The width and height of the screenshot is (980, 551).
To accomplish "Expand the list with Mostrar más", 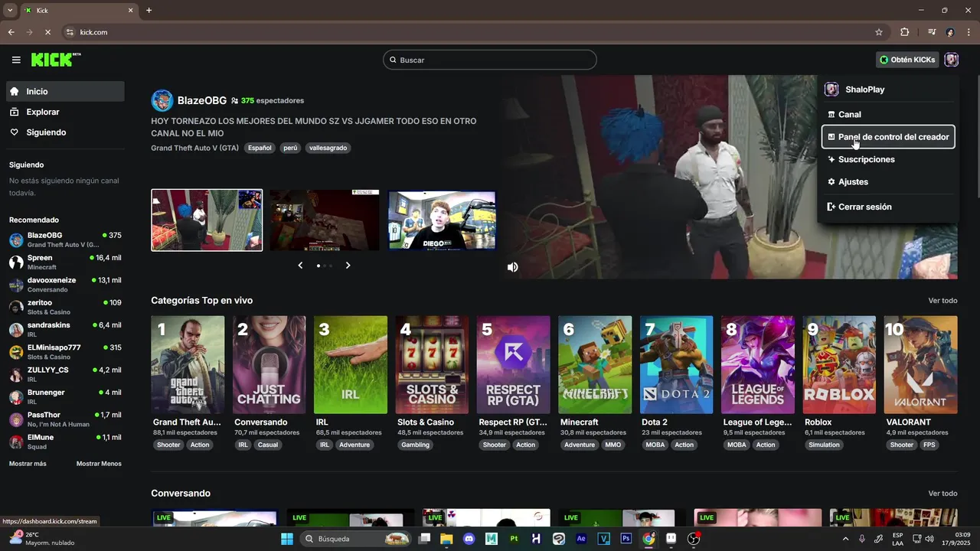I will coord(28,464).
